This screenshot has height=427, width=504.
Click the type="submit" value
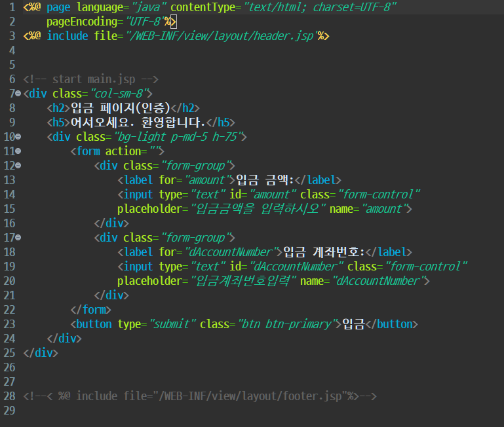click(x=172, y=324)
